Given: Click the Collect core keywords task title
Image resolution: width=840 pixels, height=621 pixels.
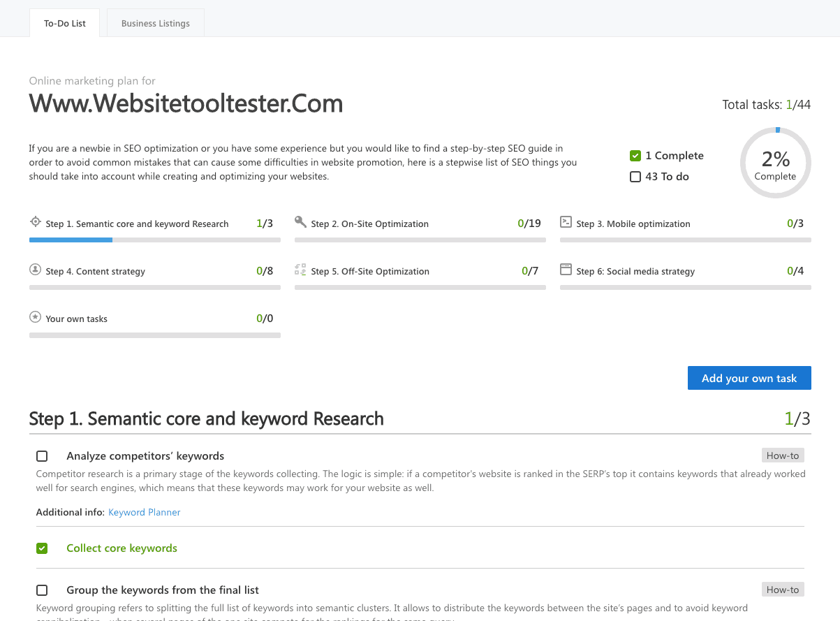Looking at the screenshot, I should (x=121, y=548).
